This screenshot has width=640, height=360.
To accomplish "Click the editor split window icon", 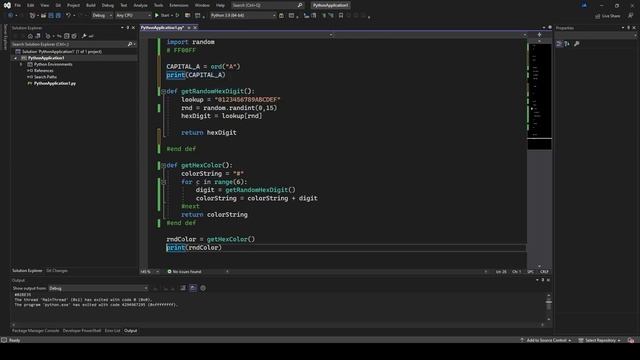I will (x=539, y=35).
